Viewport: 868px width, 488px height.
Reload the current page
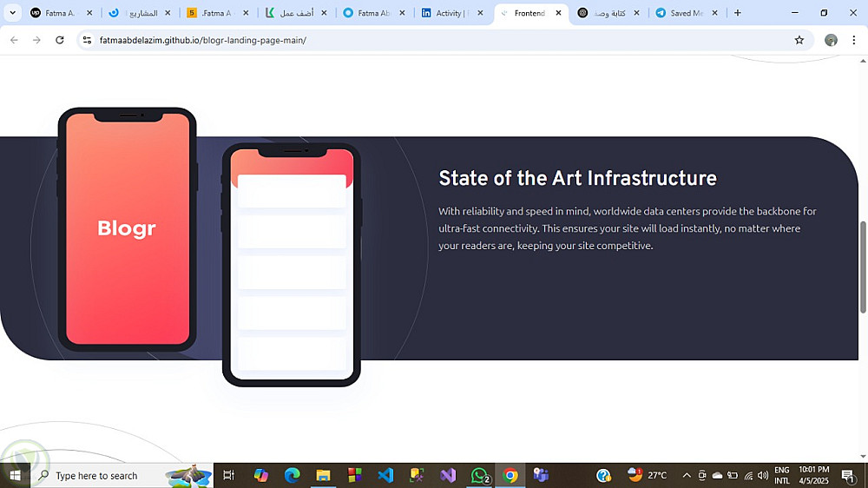click(x=60, y=40)
